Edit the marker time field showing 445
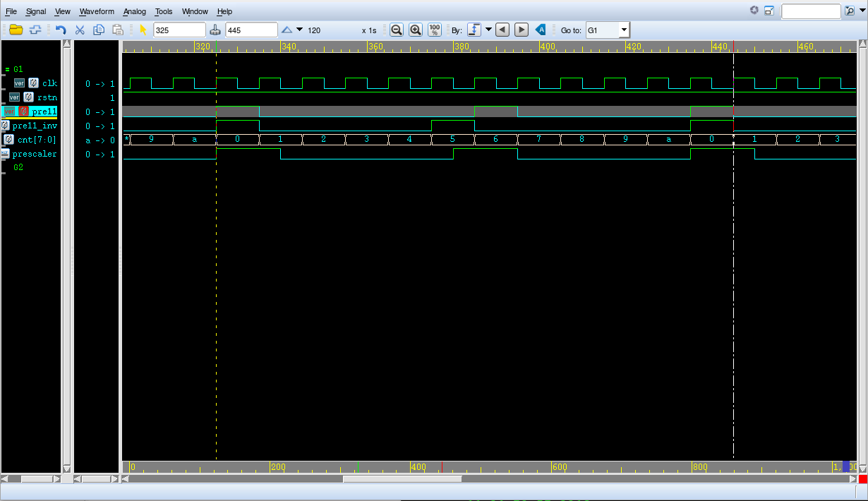868x501 pixels. coord(251,30)
